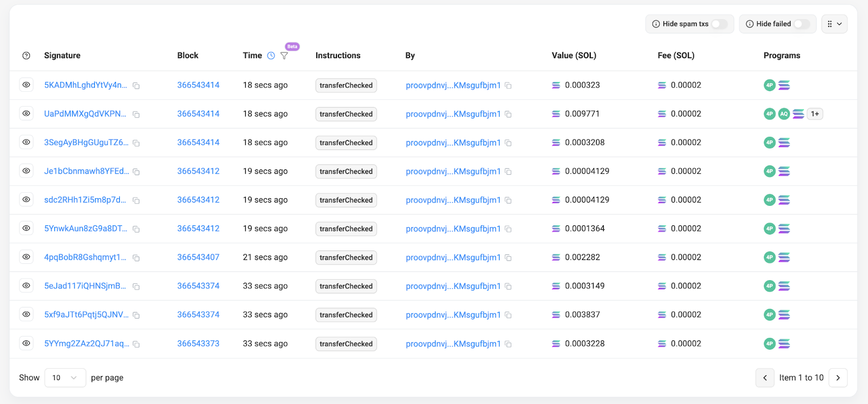The width and height of the screenshot is (868, 404).
Task: Copy signature sdc2RHh1Zi5m8p7d
Action: point(136,201)
